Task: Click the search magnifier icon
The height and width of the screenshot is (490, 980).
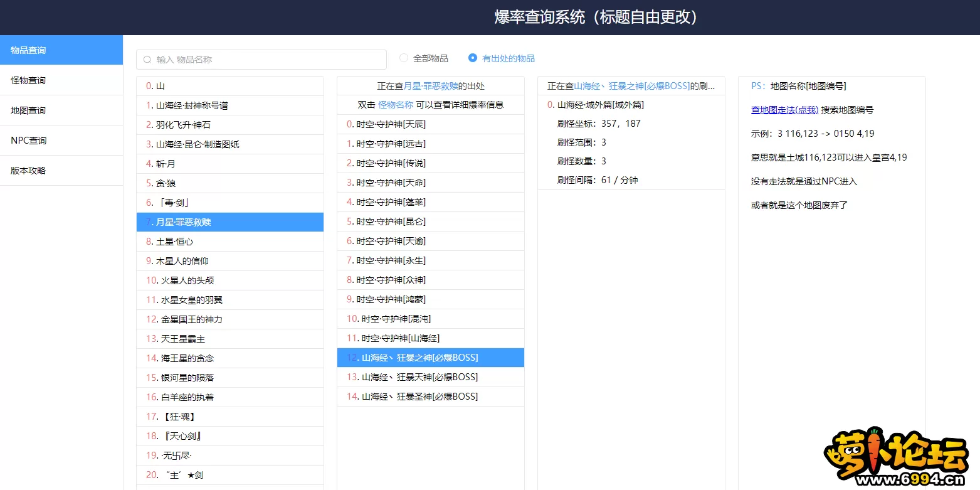Action: pyautogui.click(x=147, y=60)
